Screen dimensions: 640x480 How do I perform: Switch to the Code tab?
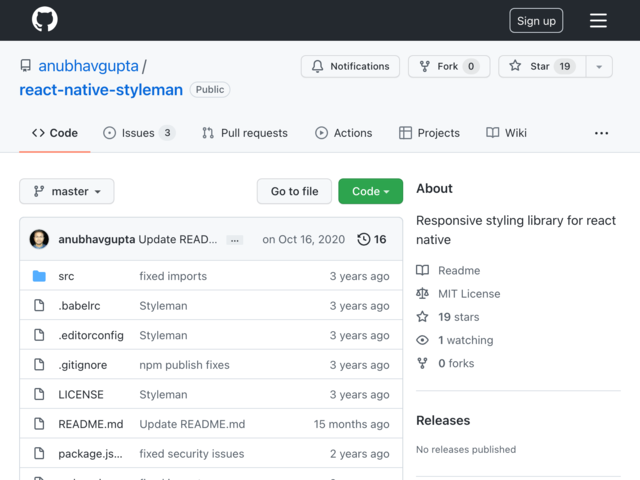click(55, 133)
